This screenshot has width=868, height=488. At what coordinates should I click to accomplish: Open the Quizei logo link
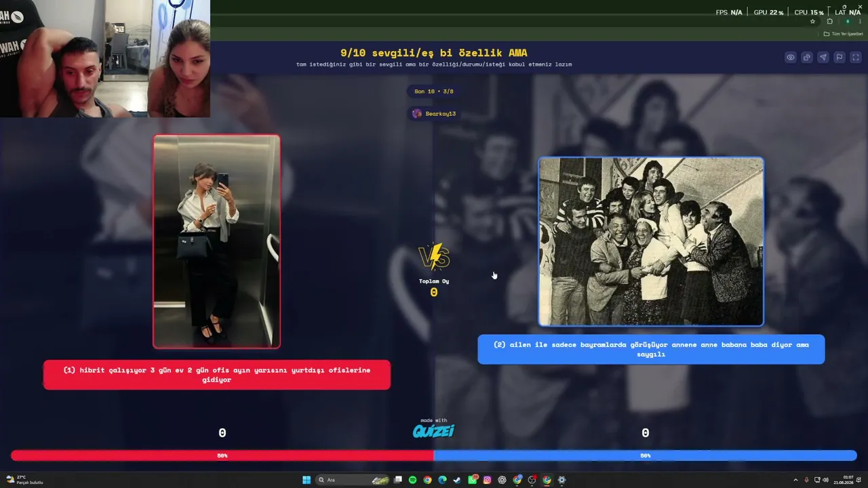coord(434,430)
